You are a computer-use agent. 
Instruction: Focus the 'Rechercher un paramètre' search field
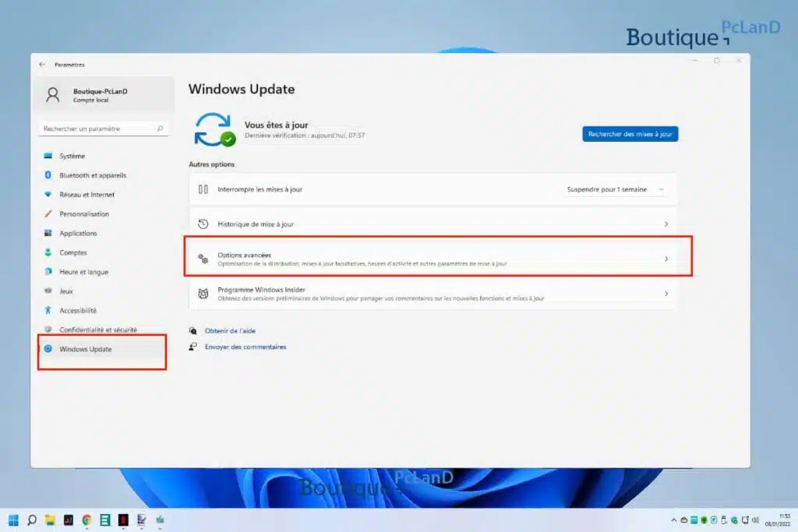point(104,129)
